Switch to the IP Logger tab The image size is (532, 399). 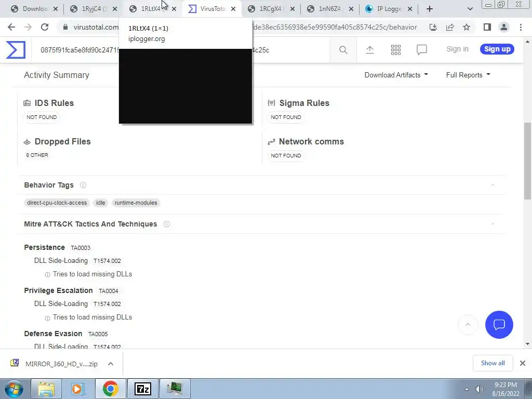389,9
